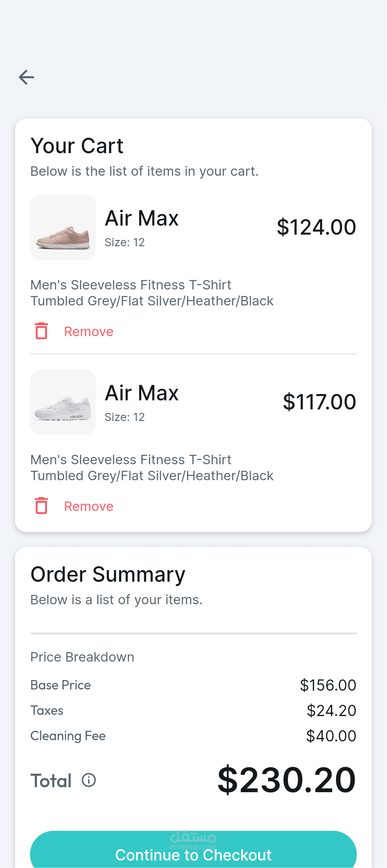
Task: Tap the back arrow icon
Action: point(26,77)
